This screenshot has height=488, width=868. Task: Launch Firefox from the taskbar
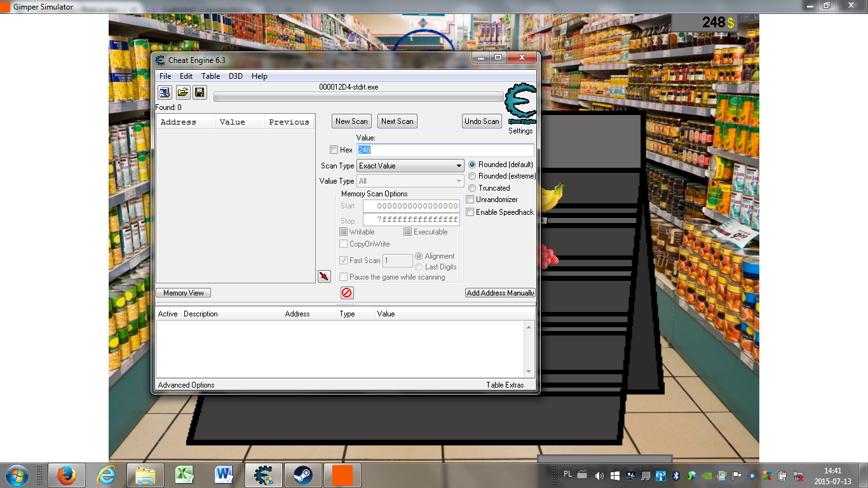coord(67,475)
